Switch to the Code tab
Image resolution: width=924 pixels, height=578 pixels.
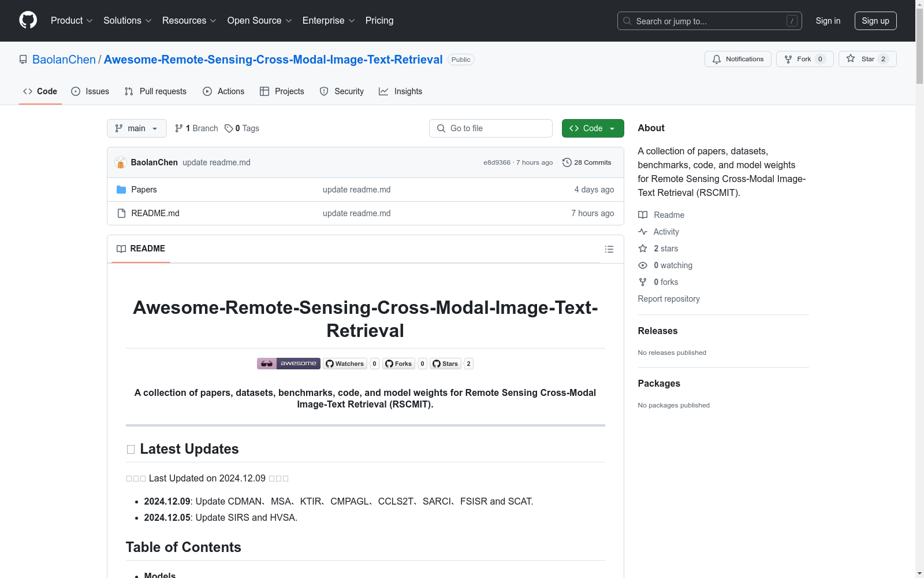(40, 91)
